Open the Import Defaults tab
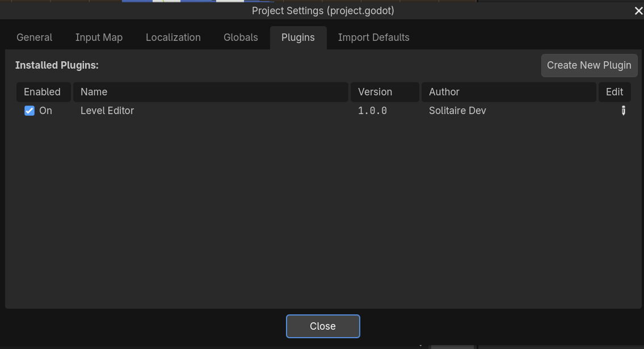This screenshot has width=644, height=349. (373, 37)
